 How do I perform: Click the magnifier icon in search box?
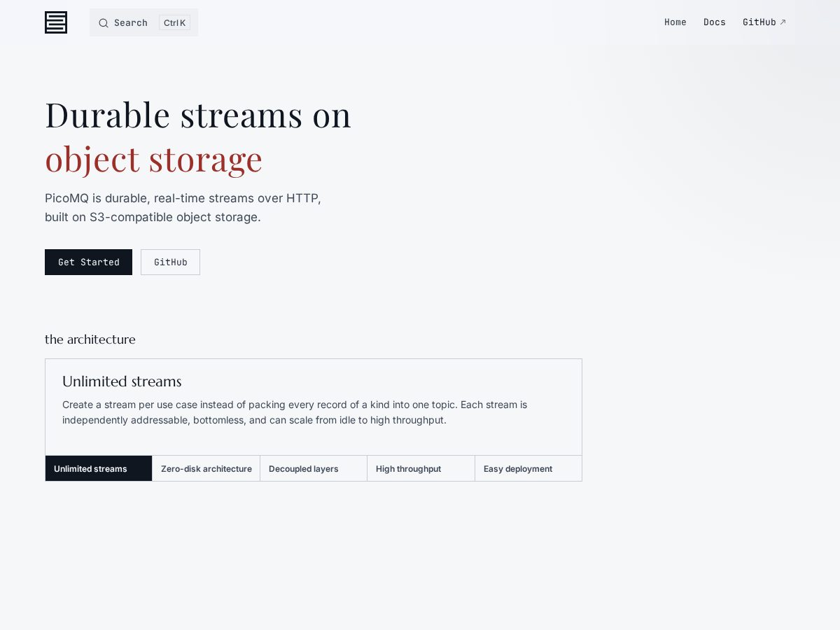click(104, 23)
